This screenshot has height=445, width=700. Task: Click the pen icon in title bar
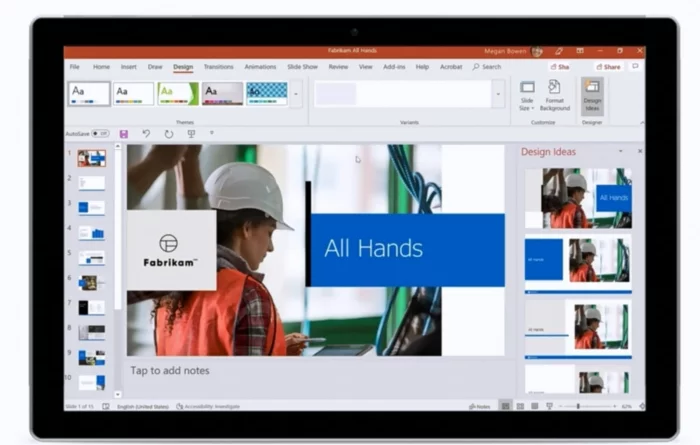[558, 51]
